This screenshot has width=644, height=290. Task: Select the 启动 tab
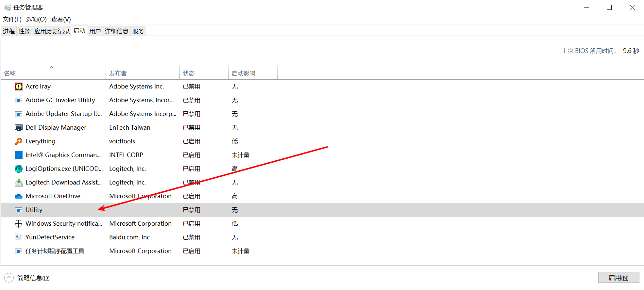79,31
